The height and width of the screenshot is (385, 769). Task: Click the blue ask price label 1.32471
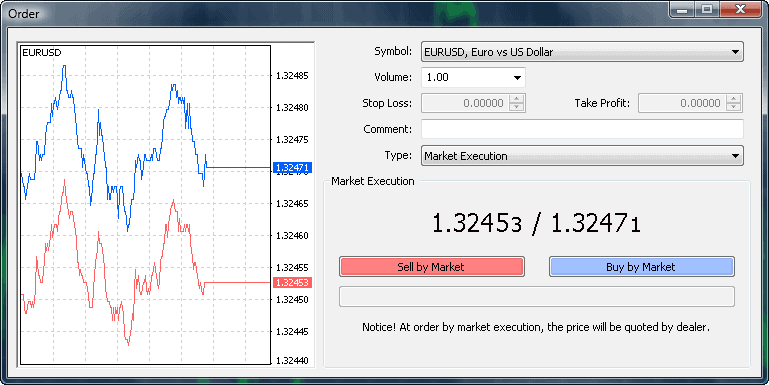pyautogui.click(x=292, y=168)
